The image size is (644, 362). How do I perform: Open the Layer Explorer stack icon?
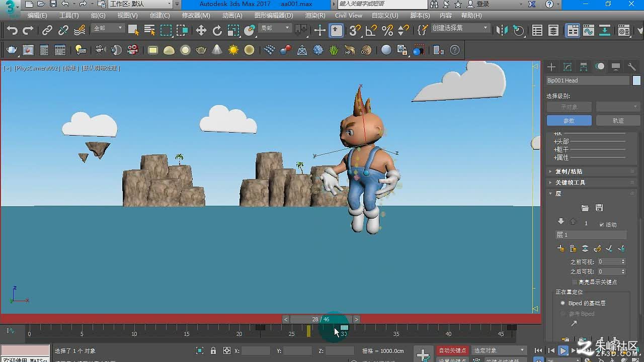click(x=553, y=31)
